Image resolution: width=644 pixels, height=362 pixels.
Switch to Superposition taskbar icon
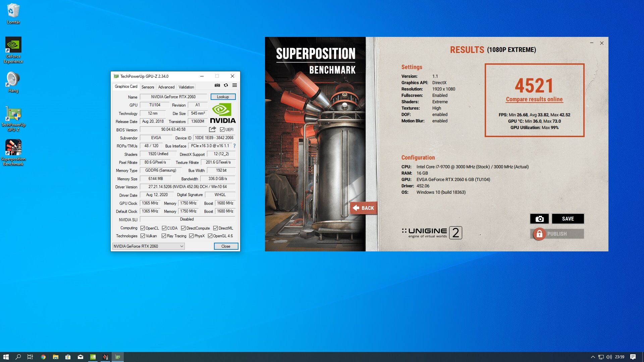pyautogui.click(x=105, y=357)
